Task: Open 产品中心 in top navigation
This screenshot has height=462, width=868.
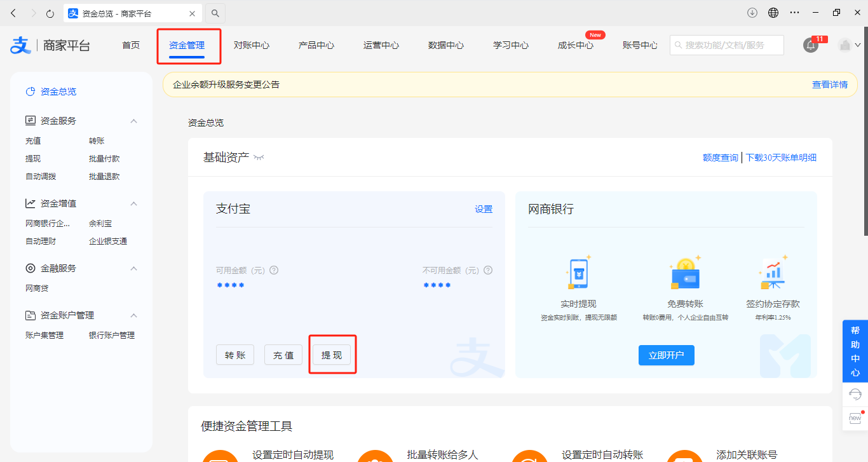Action: point(316,45)
